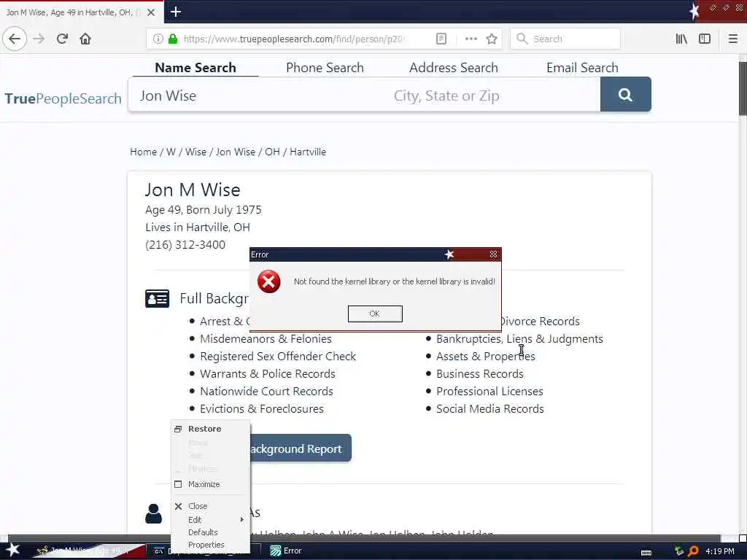Click OK in the Error dialog

point(375,314)
